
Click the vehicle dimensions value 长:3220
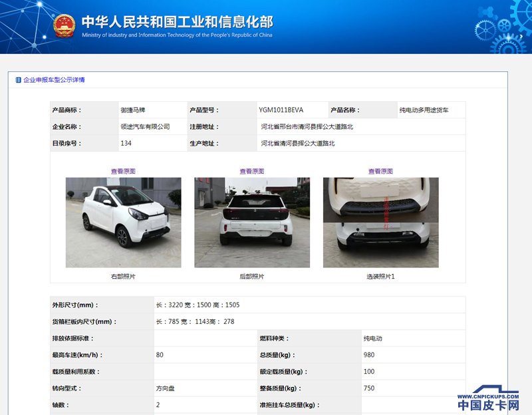tap(168, 305)
